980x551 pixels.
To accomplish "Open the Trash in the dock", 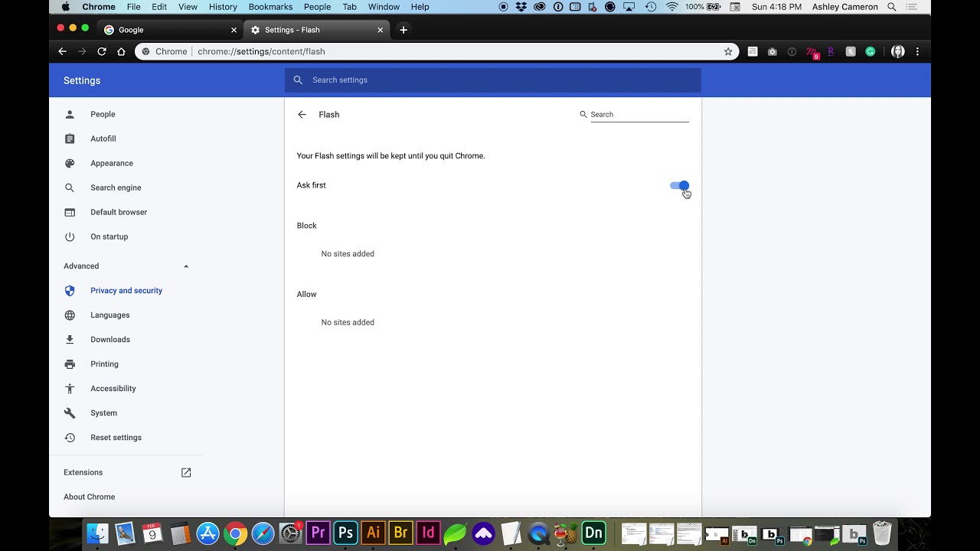I will point(882,533).
